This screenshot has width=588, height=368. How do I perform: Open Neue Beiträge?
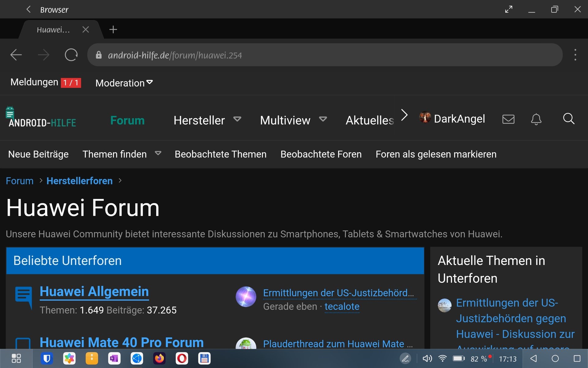click(38, 154)
